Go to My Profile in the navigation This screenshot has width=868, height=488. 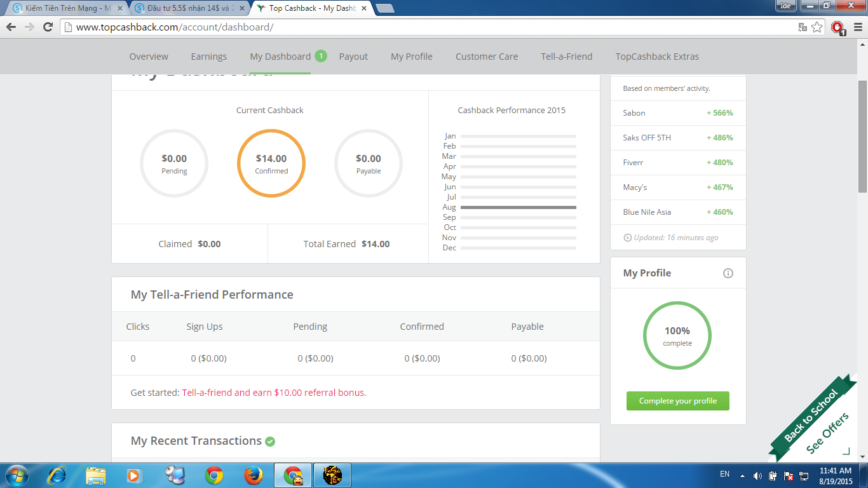click(x=412, y=57)
